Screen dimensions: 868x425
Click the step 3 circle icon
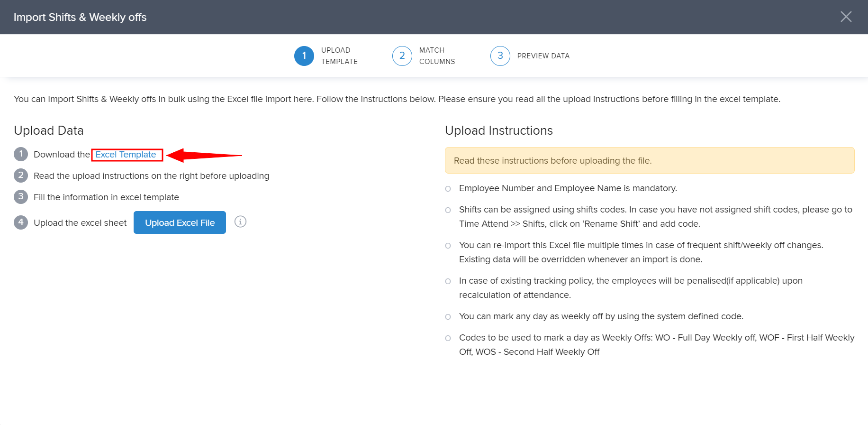(500, 56)
